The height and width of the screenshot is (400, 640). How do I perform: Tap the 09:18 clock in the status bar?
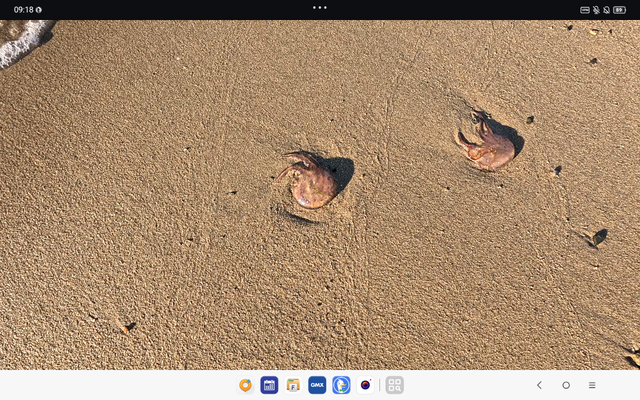(x=23, y=9)
